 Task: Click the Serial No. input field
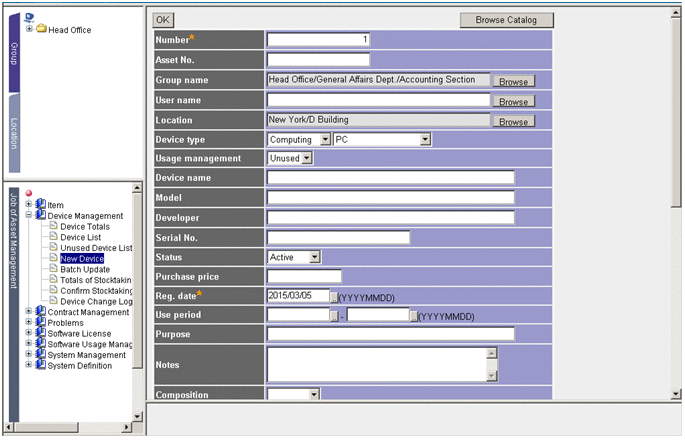click(x=338, y=237)
